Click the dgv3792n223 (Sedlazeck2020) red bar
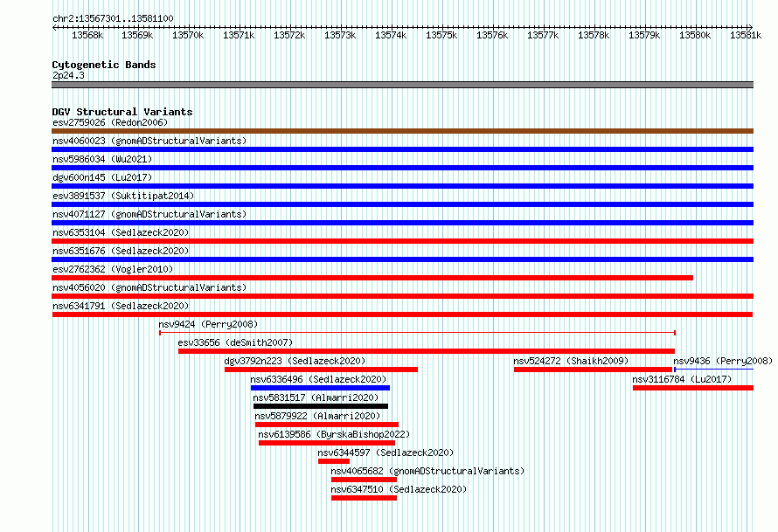Image resolution: width=778 pixels, height=532 pixels. pyautogui.click(x=321, y=370)
